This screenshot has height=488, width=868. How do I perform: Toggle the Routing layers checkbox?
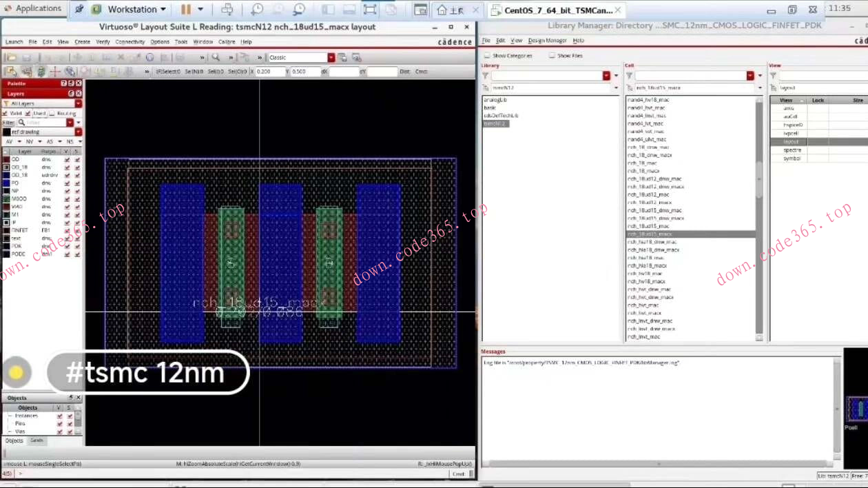tap(52, 113)
